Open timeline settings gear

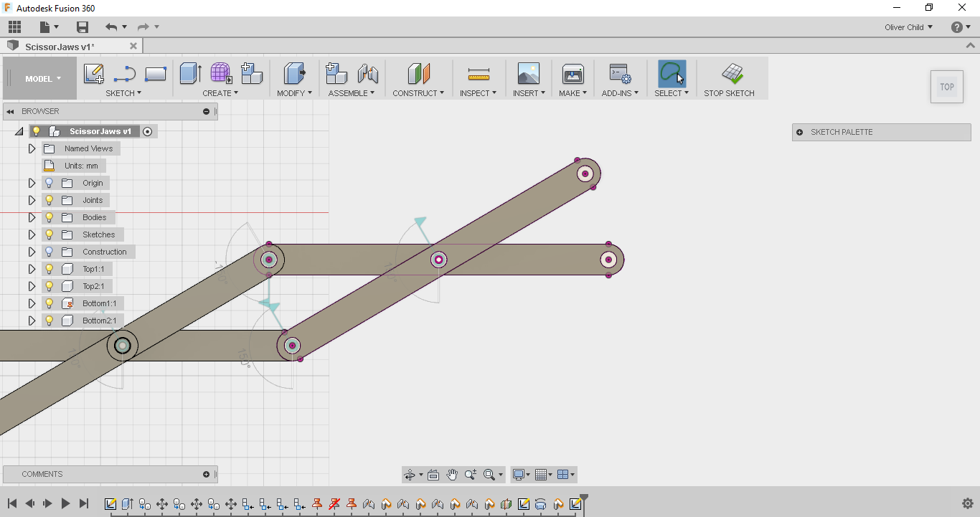click(x=967, y=503)
